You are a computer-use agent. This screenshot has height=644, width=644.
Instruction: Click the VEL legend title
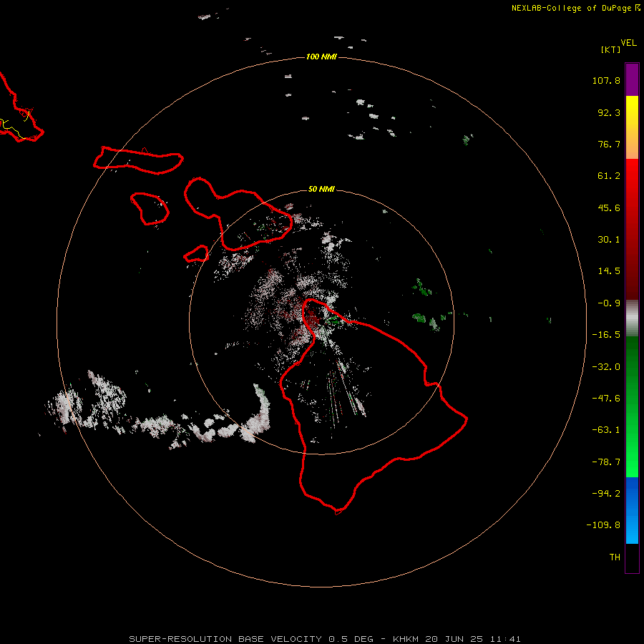click(x=628, y=43)
